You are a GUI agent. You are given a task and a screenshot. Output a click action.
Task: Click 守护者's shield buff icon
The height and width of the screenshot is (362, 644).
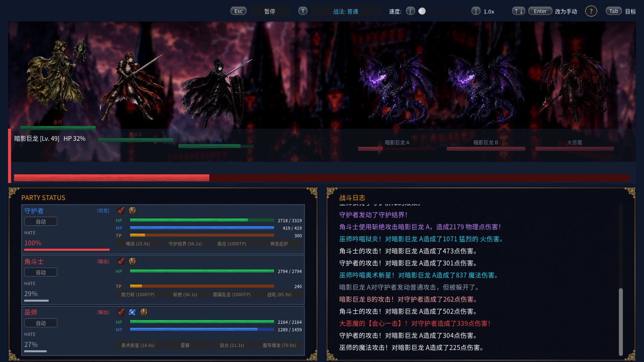(x=132, y=210)
